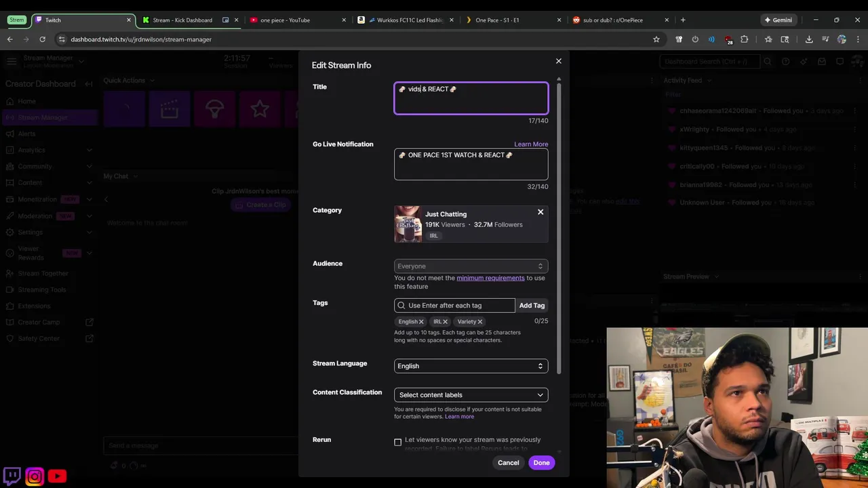Remove the English tag
The height and width of the screenshot is (488, 868).
coord(421,322)
